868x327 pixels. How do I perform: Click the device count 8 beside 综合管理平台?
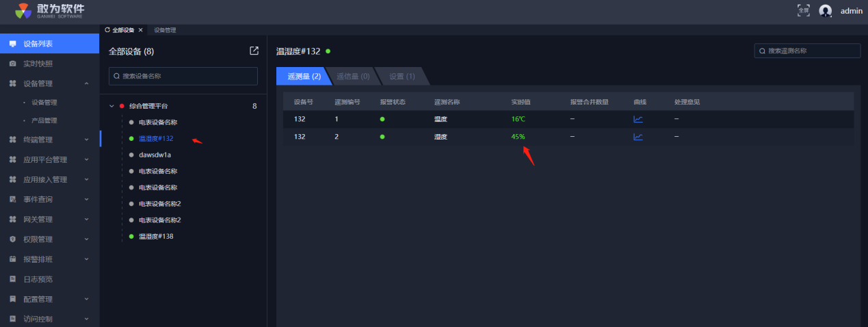254,106
